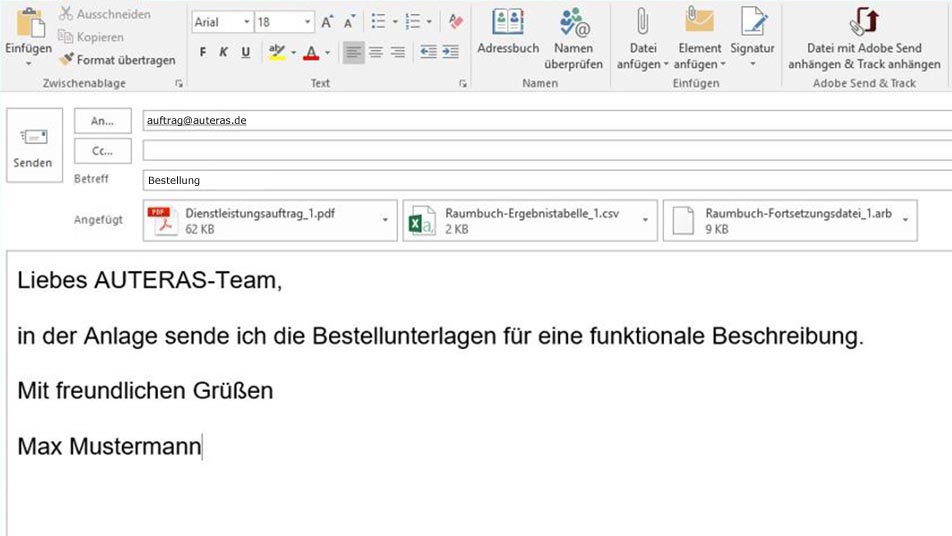Toggle underline formatting (U)
This screenshot has height=536, width=952.
[245, 52]
